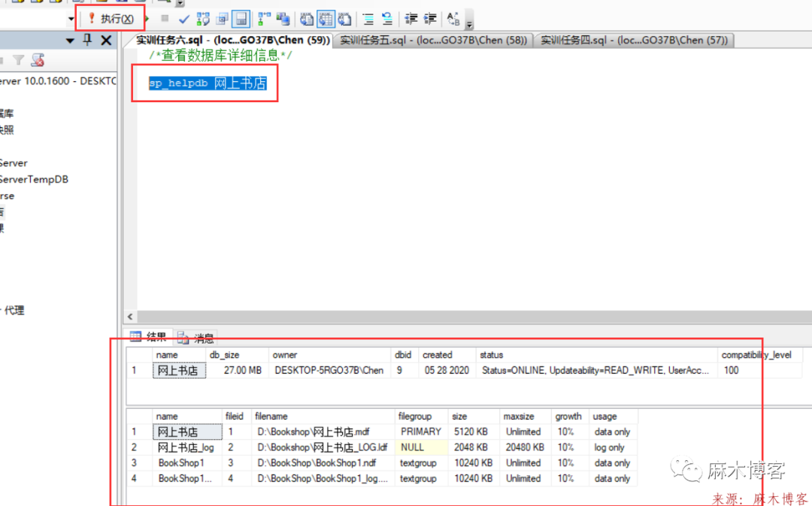
Task: Switch to the 实训任务四.sql tab
Action: click(x=634, y=41)
